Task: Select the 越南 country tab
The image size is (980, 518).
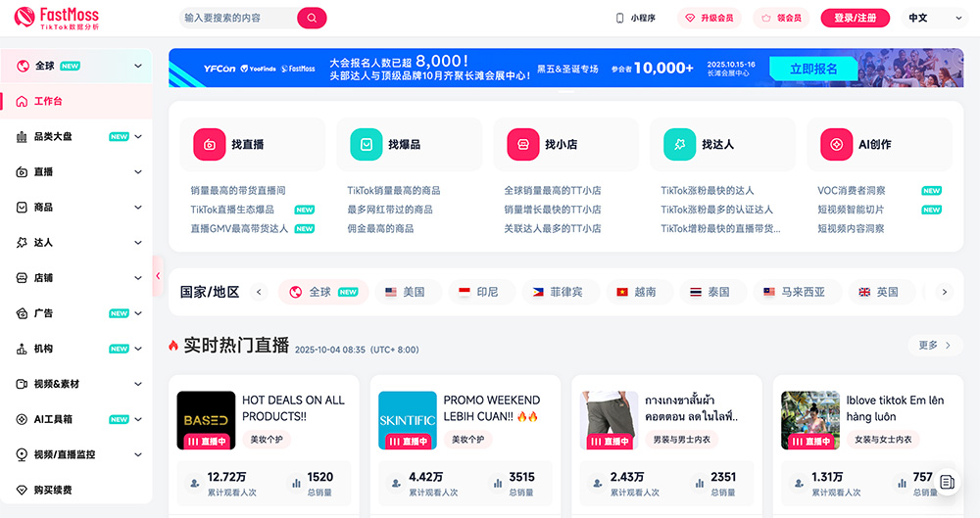Action: click(639, 292)
